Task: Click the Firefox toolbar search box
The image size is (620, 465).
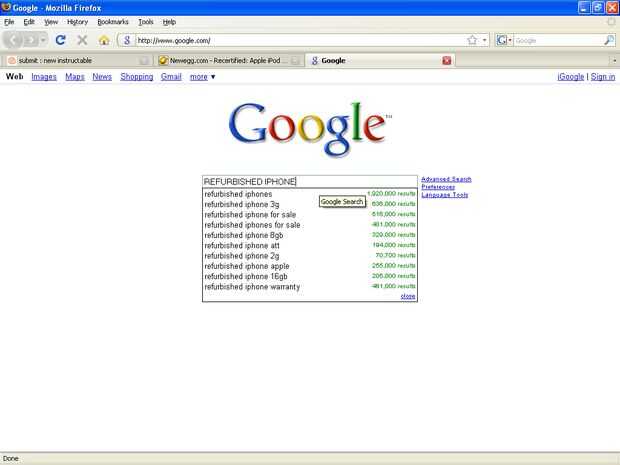Action: point(558,40)
